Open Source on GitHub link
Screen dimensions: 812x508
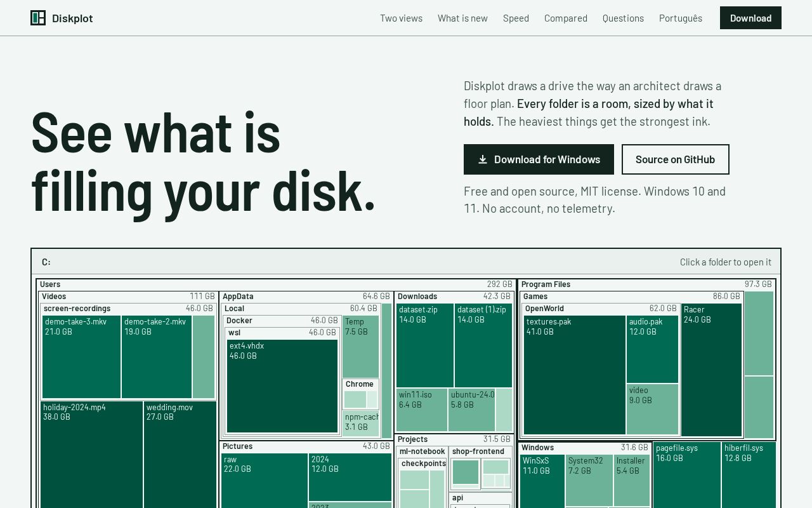tap(675, 159)
